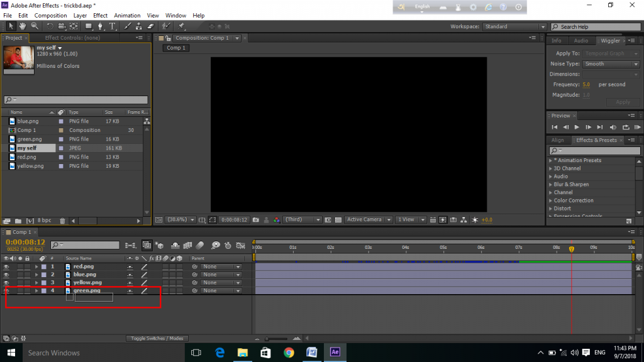The image size is (644, 362).
Task: Select the Pen tool
Action: 100,26
